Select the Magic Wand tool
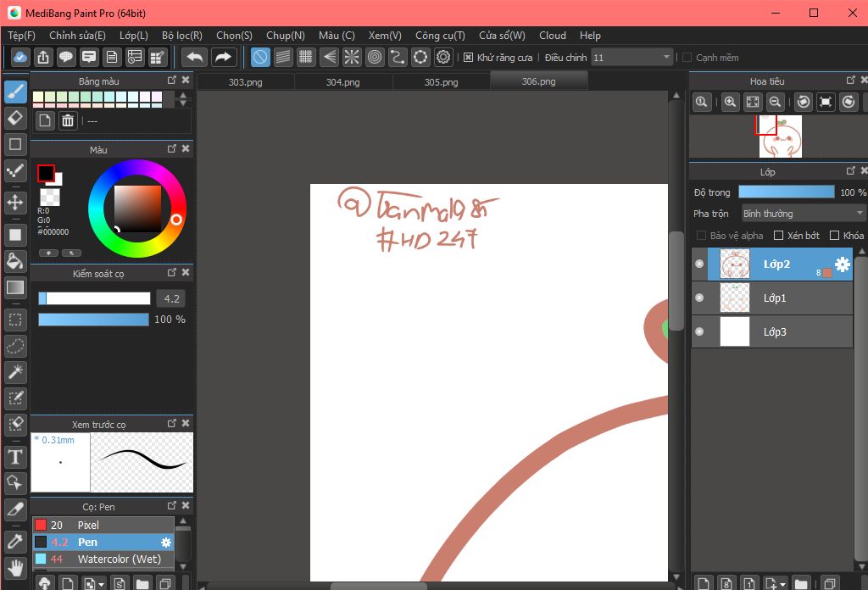Screen dimensions: 868x590 click(15, 372)
